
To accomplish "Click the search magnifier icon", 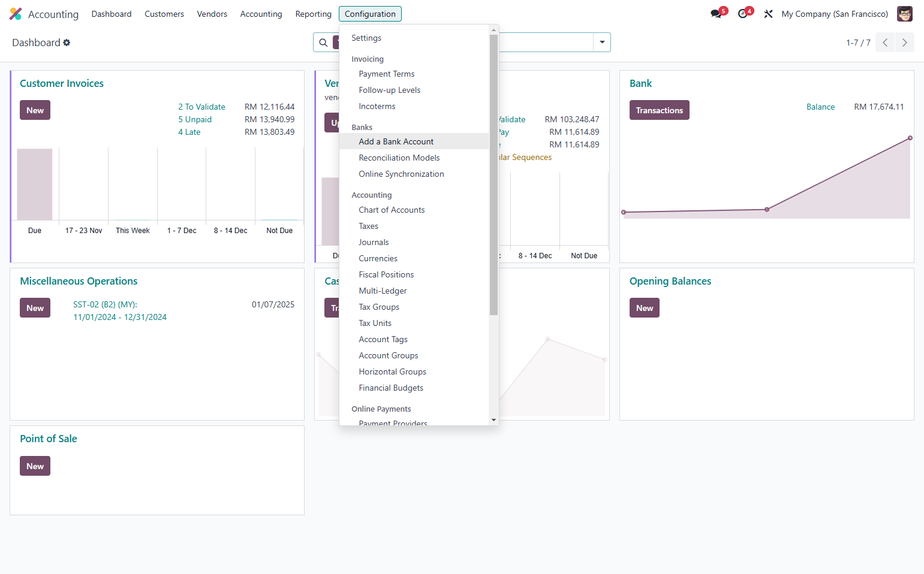I will click(x=323, y=43).
